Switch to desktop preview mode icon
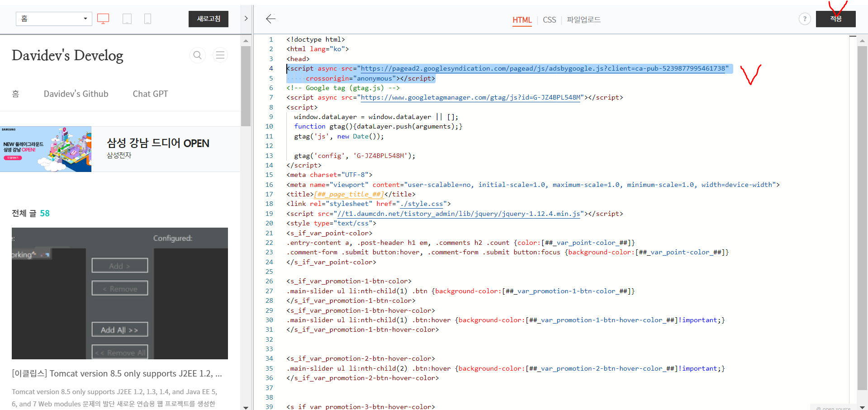The image size is (868, 410). click(103, 19)
